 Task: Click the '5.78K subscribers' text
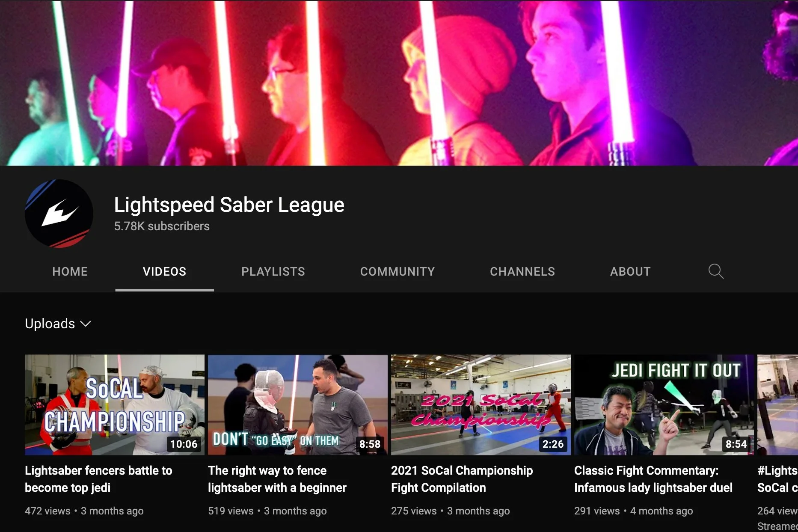click(x=162, y=226)
